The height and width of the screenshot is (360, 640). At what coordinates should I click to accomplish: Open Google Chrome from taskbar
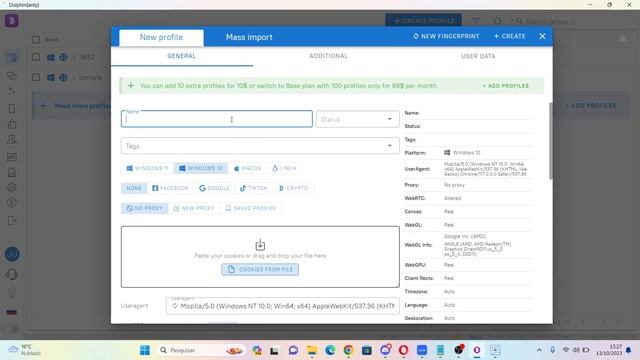tap(348, 350)
